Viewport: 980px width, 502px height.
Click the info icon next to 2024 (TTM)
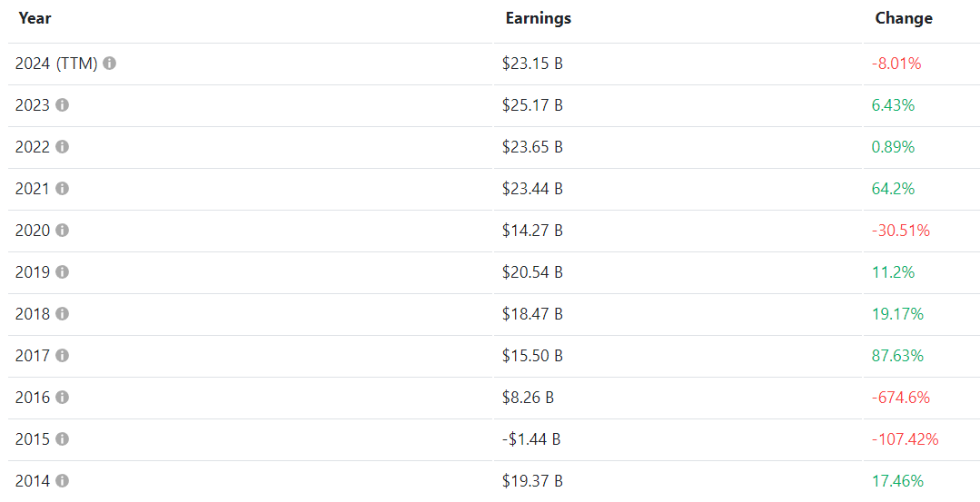pos(109,64)
